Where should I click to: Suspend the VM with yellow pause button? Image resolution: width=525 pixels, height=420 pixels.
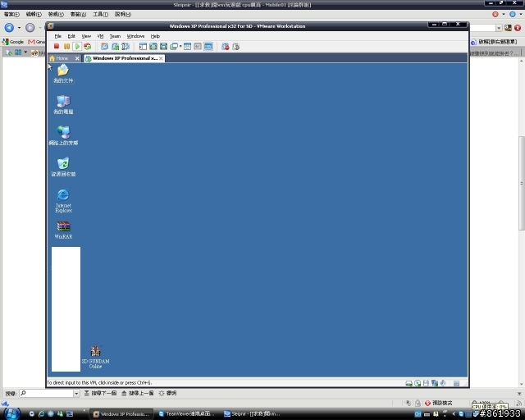[x=66, y=47]
